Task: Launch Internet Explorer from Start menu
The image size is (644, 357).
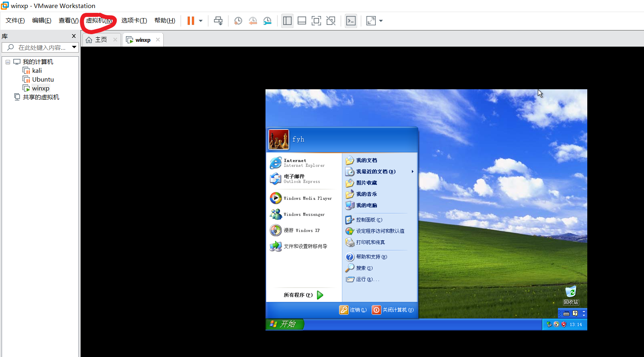Action: point(304,163)
